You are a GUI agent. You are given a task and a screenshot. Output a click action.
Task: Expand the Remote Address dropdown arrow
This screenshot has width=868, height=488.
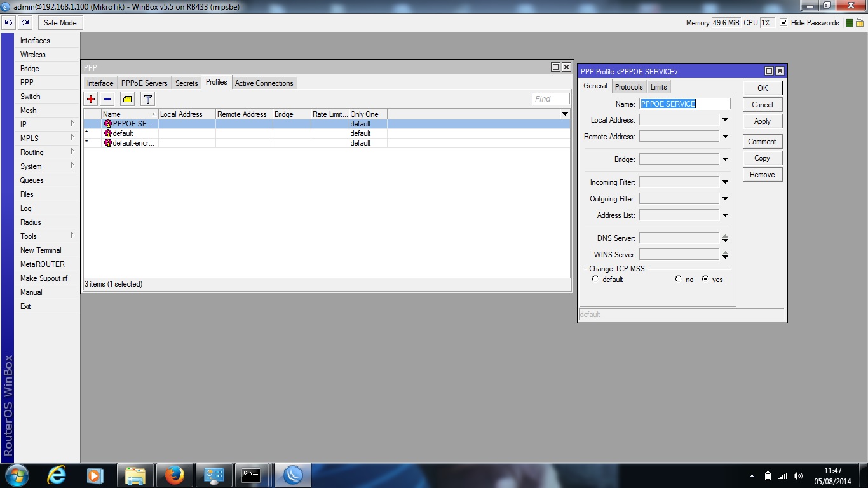tap(725, 137)
